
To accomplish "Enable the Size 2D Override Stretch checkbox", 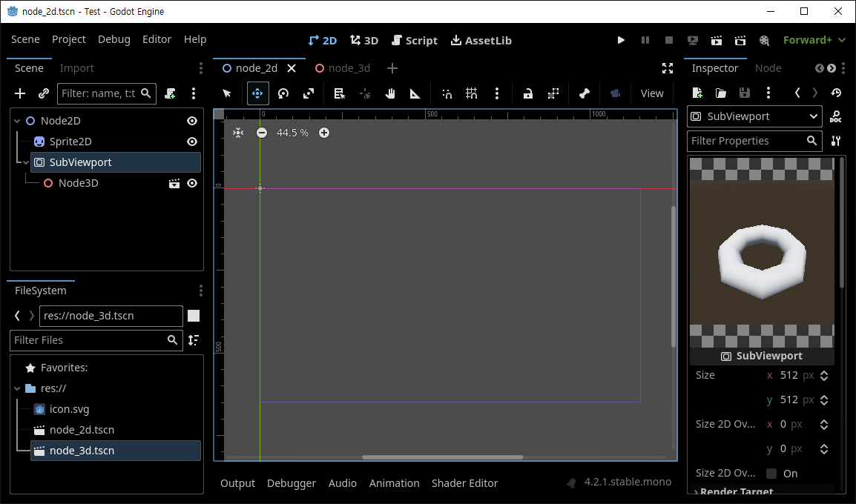I will tap(771, 474).
